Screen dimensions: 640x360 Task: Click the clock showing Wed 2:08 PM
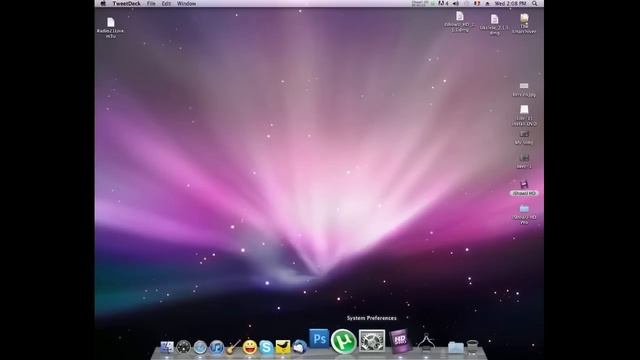510,3
